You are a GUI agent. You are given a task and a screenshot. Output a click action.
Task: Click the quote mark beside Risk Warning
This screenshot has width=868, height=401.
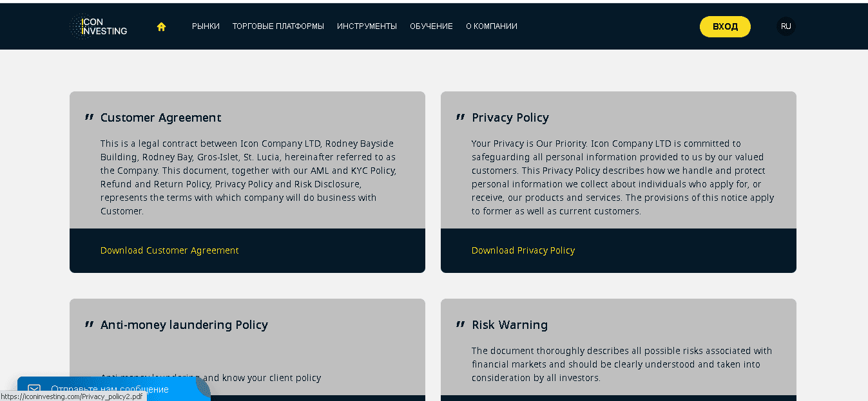point(460,324)
